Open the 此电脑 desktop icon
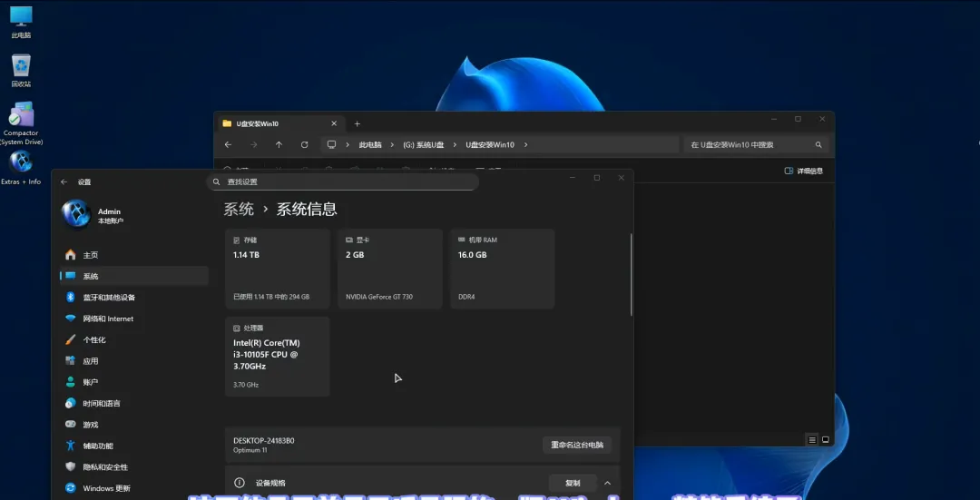The image size is (980, 500). point(21,21)
